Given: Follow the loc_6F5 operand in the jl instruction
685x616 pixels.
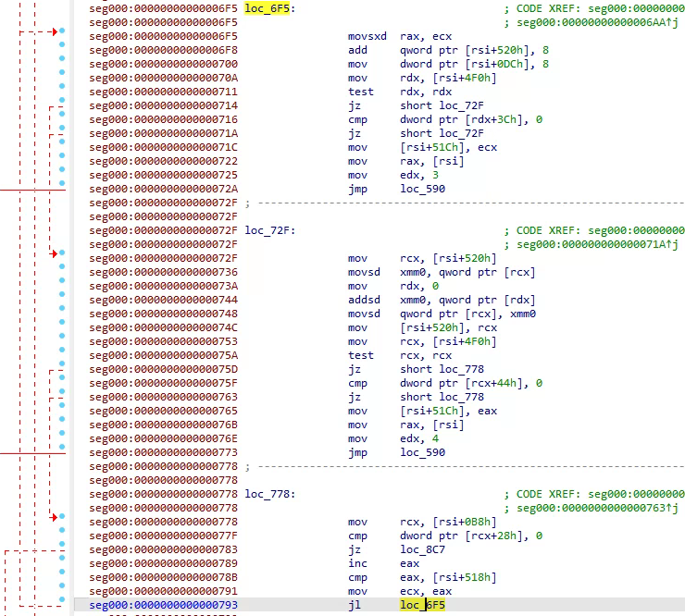Looking at the screenshot, I should (422, 605).
